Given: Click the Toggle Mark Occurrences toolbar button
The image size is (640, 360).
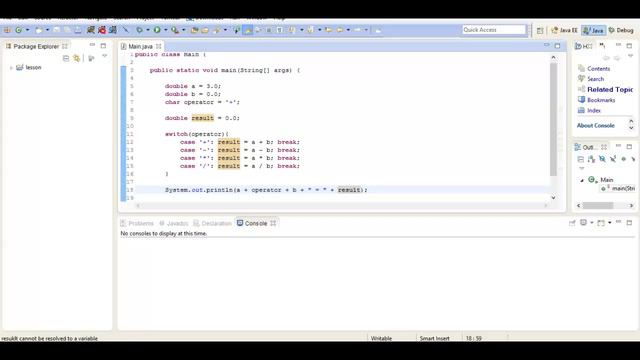Looking at the screenshot, I should click(247, 30).
